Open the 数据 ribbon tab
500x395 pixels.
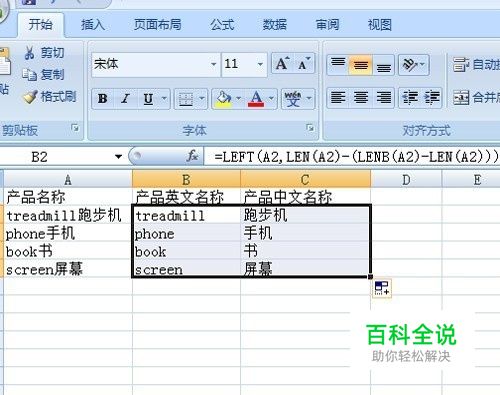(x=275, y=25)
